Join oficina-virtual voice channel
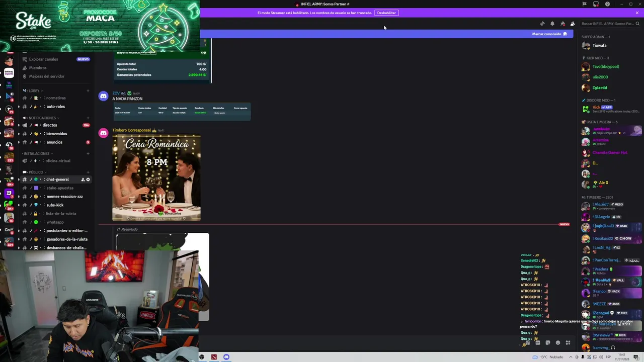The width and height of the screenshot is (644, 362). point(57,161)
